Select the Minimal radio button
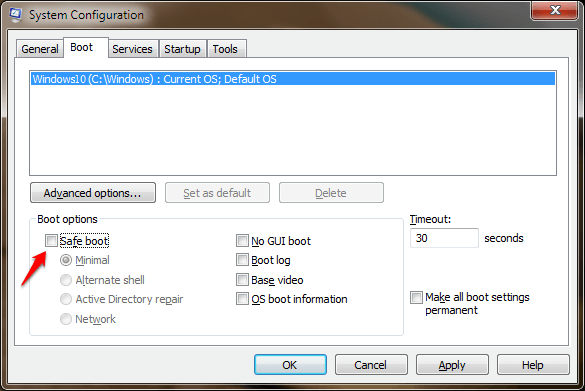The image size is (585, 391). pyautogui.click(x=66, y=260)
